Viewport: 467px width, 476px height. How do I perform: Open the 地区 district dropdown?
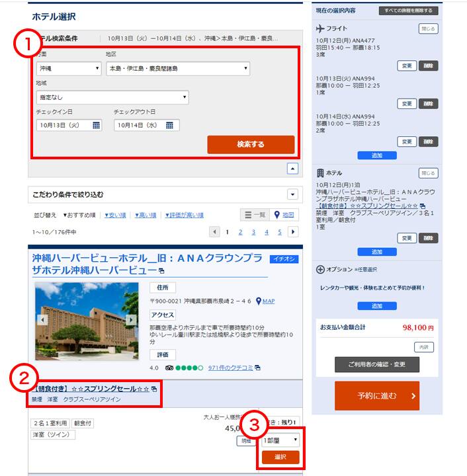pos(178,69)
